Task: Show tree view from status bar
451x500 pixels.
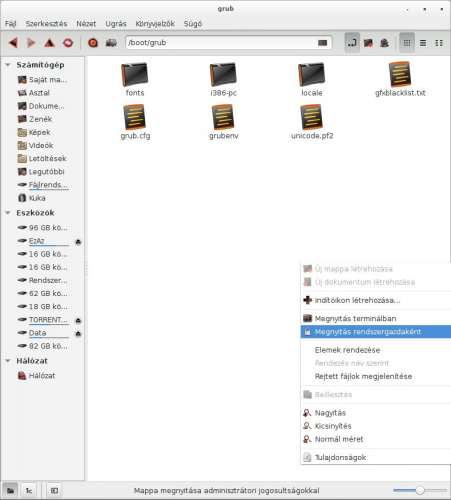Action: pyautogui.click(x=29, y=490)
